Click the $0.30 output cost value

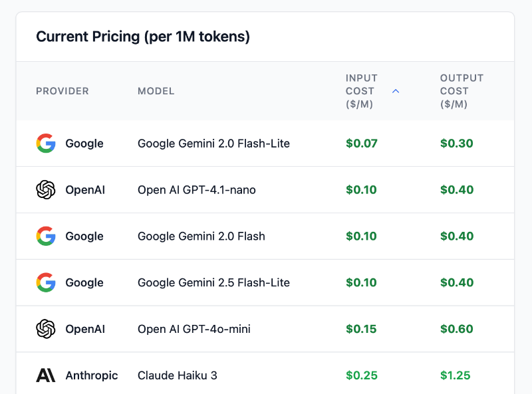point(457,144)
